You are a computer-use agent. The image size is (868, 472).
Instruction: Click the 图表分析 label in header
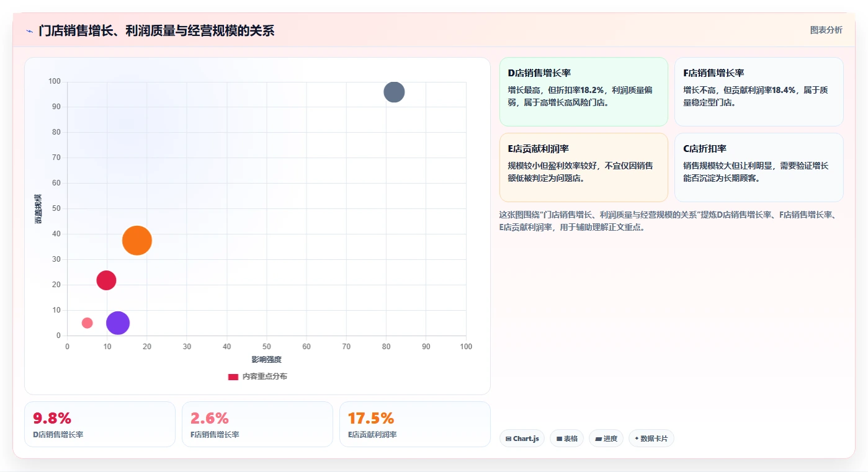point(826,30)
